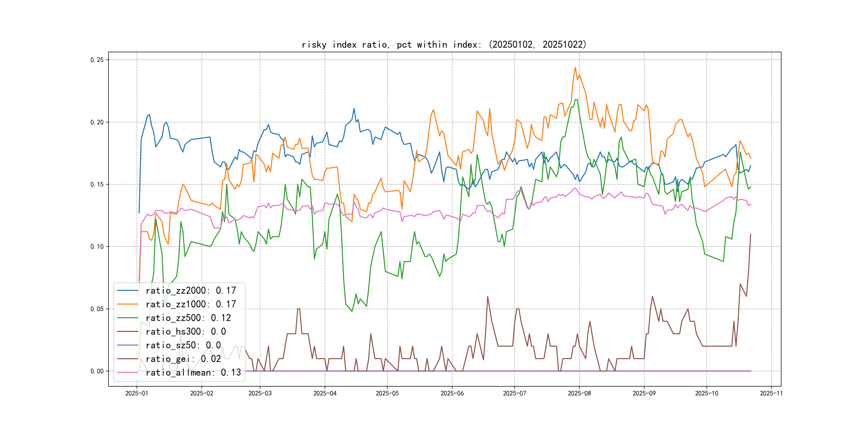Click the 0.00 y-axis tick label
The image size is (868, 434).
(97, 371)
